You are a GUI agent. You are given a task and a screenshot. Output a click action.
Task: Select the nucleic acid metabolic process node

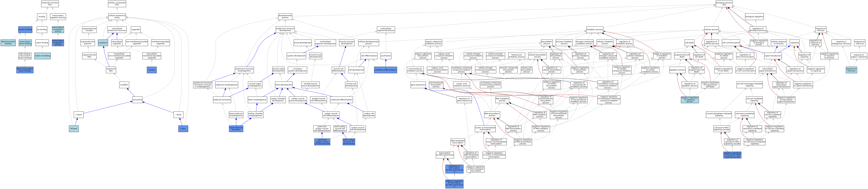coord(461,85)
